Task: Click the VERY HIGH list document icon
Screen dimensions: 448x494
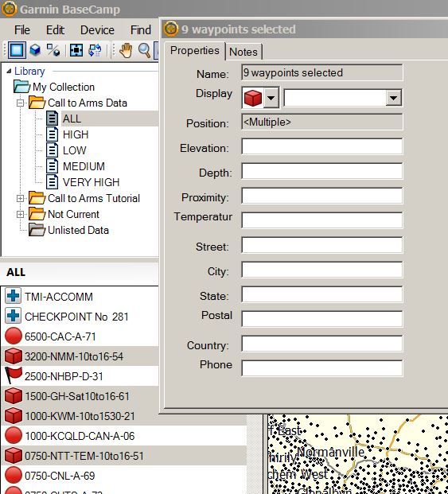Action: click(x=53, y=182)
